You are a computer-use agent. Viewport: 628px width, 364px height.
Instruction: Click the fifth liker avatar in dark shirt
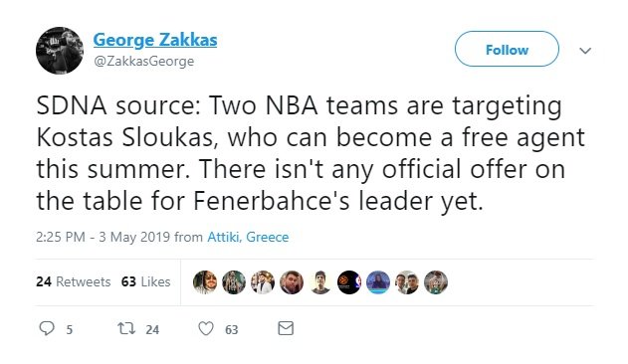pos(320,282)
